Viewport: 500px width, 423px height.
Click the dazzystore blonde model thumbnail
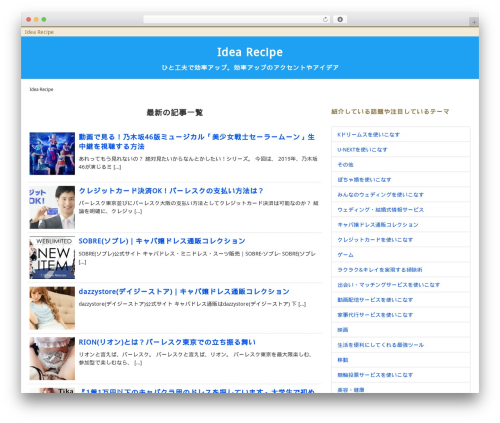click(52, 308)
